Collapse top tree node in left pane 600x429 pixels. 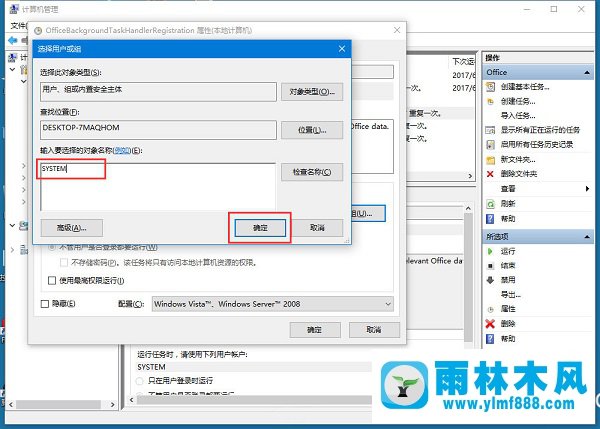pos(12,69)
